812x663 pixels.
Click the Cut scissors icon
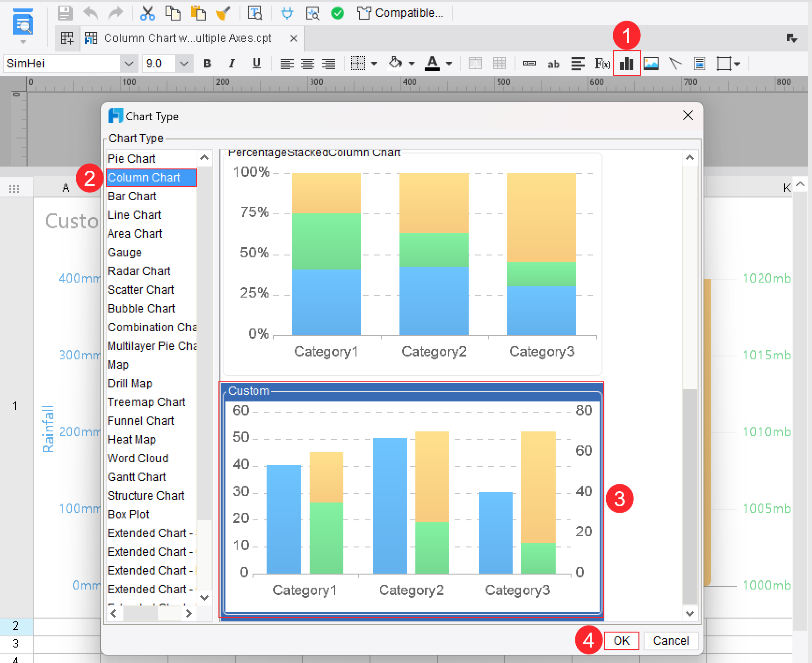pyautogui.click(x=147, y=13)
